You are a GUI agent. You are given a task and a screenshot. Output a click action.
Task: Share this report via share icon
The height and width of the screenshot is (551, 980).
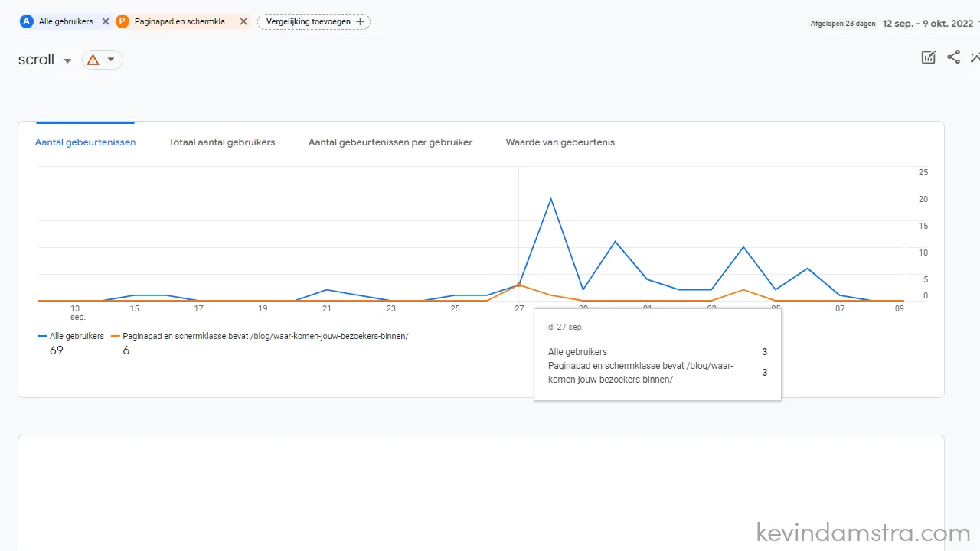[x=953, y=57]
